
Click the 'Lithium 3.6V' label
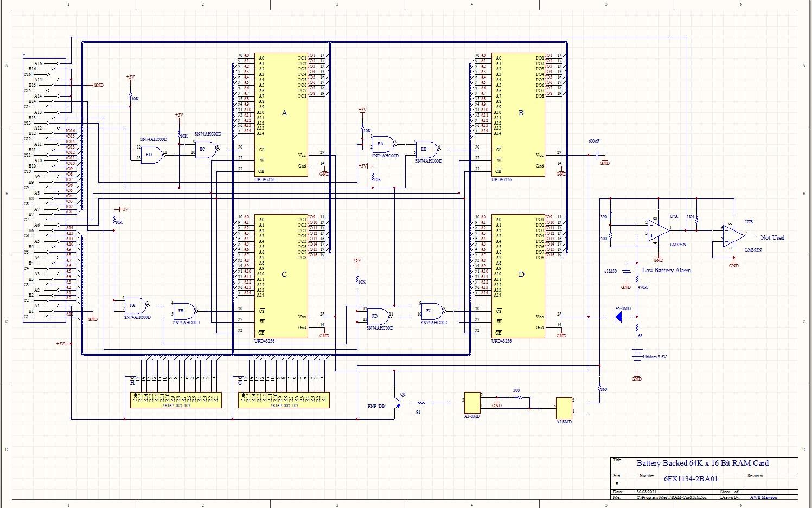coord(655,357)
